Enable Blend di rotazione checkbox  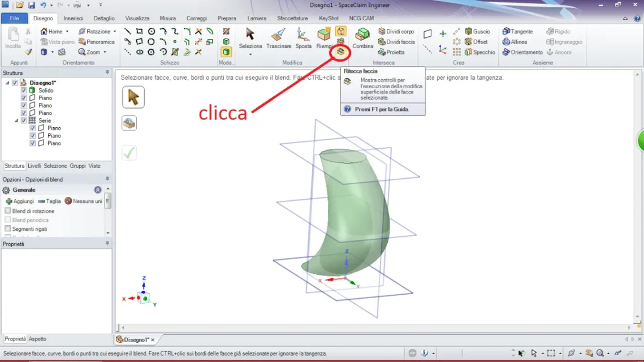(8, 211)
